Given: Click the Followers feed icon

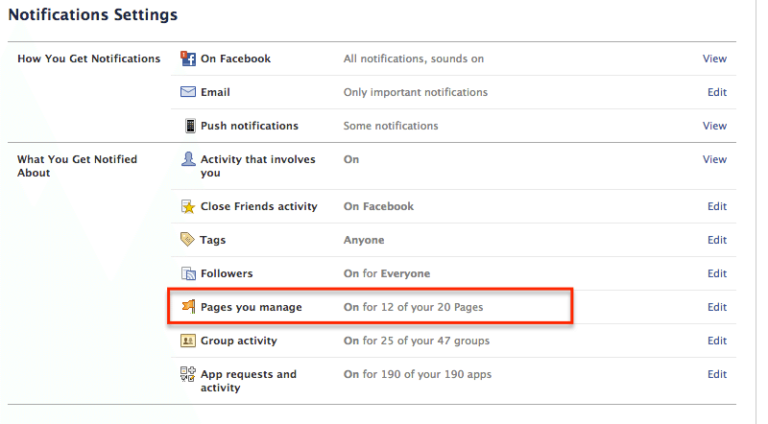Looking at the screenshot, I should point(188,273).
